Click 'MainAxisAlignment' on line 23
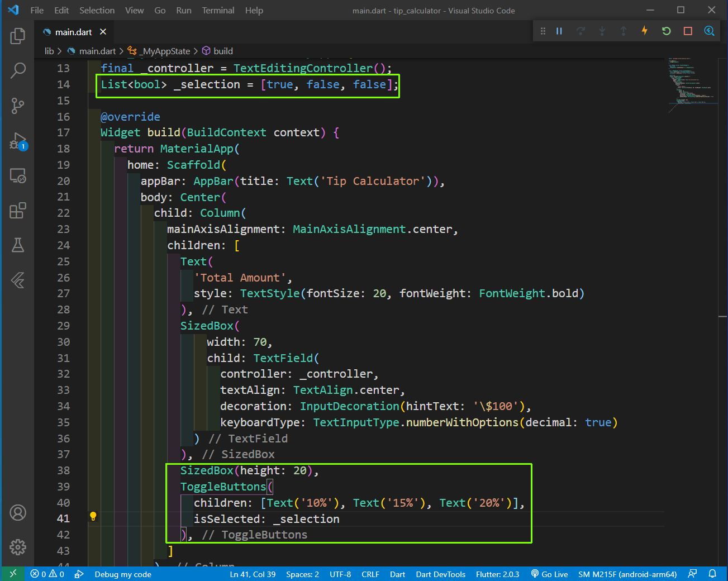This screenshot has height=581, width=728. tap(349, 229)
